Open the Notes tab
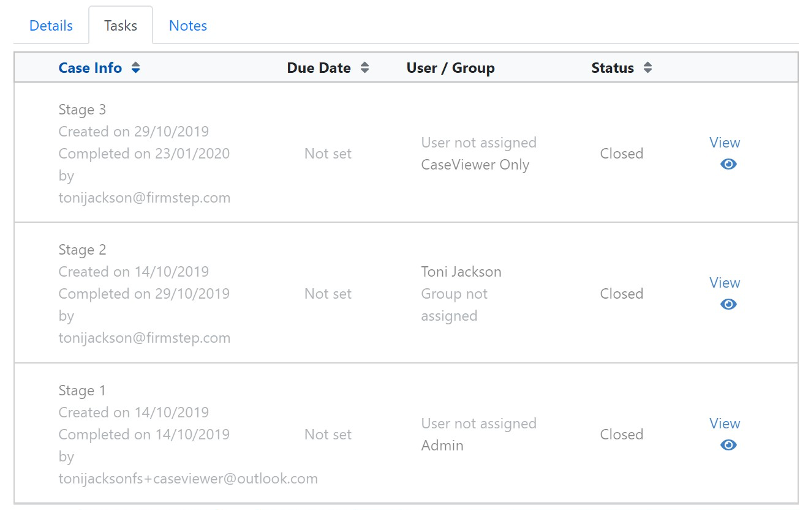 click(188, 26)
